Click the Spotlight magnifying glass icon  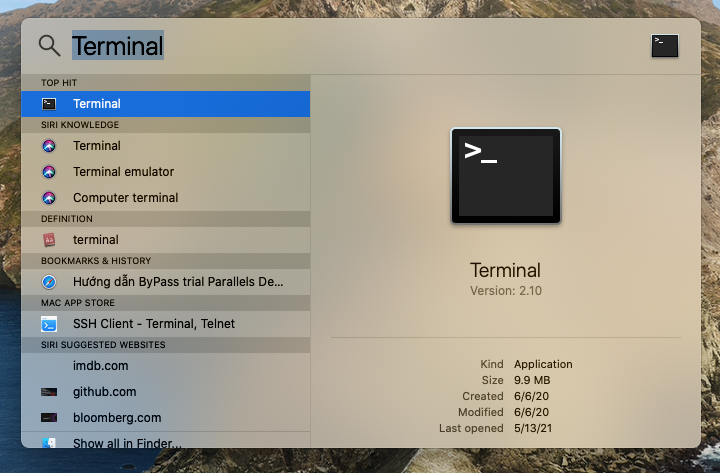point(49,45)
